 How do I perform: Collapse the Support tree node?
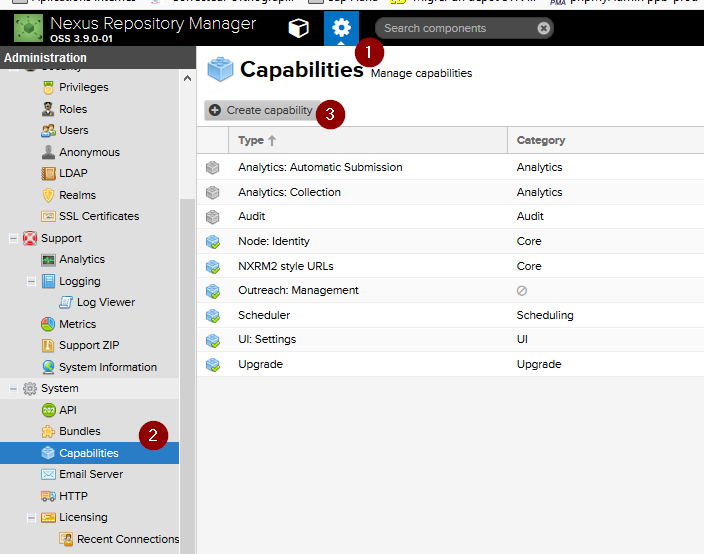(13, 238)
